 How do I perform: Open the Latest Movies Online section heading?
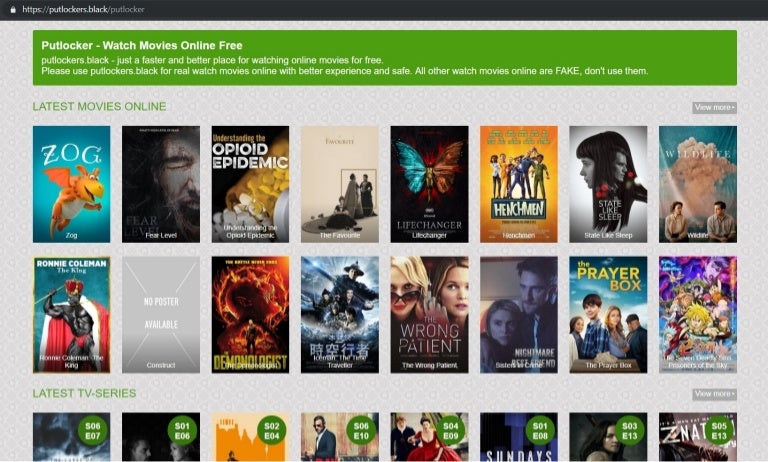[x=99, y=107]
